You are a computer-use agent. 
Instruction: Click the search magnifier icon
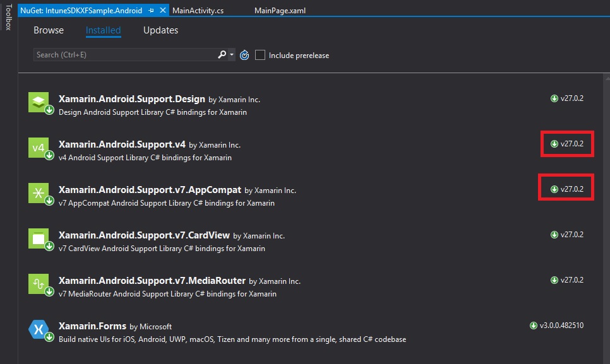222,55
